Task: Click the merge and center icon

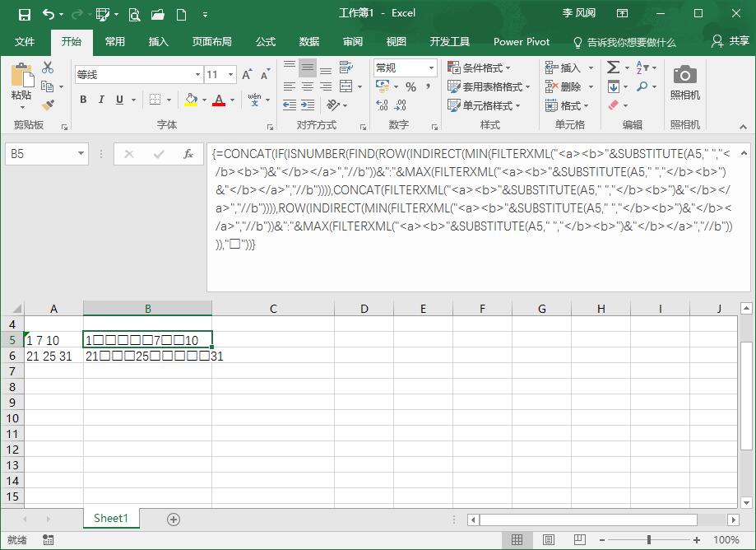Action: click(x=346, y=86)
